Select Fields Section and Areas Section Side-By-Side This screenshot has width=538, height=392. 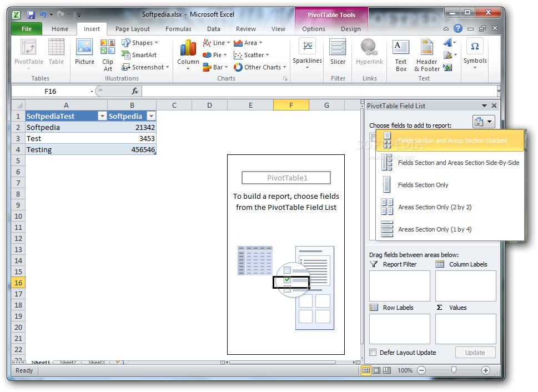(x=450, y=163)
